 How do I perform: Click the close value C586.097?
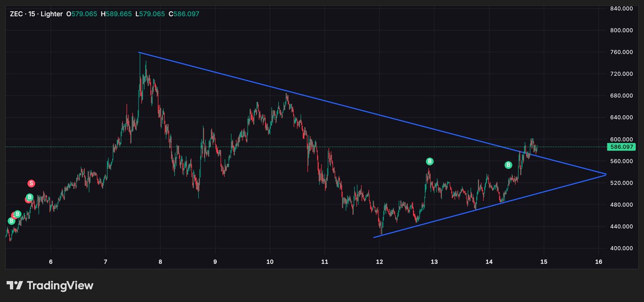184,13
